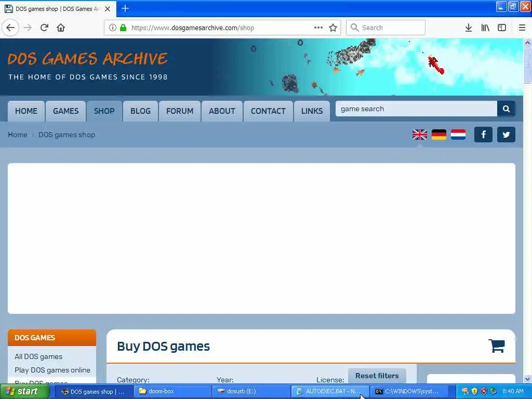Click the DOS games shop breadcrumb
The height and width of the screenshot is (399, 532).
67,135
